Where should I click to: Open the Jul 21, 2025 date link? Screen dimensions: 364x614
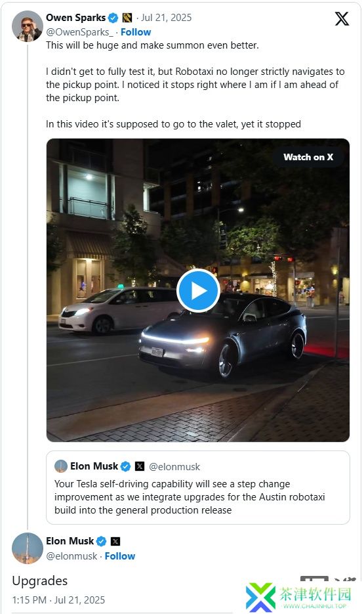166,18
